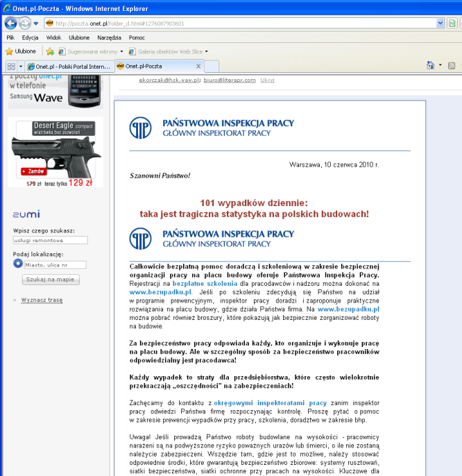
Task: Click the Wyznacz trasę link
Action: point(42,300)
